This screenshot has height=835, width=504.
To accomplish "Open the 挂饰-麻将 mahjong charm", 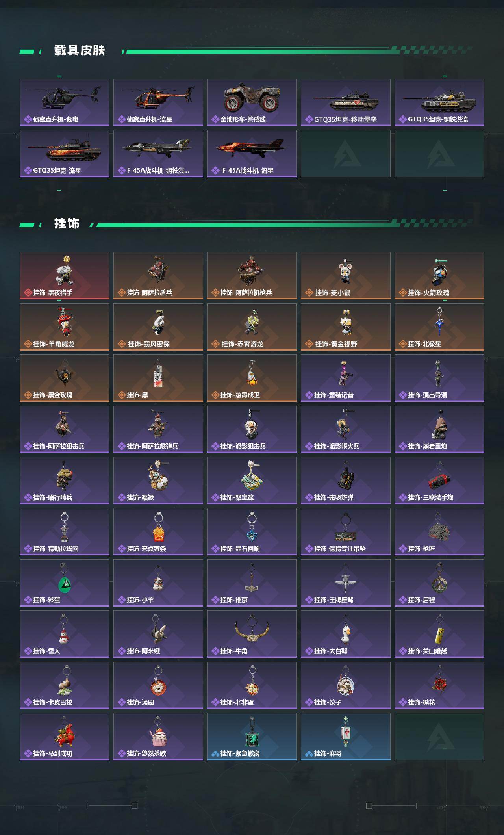I will (346, 737).
